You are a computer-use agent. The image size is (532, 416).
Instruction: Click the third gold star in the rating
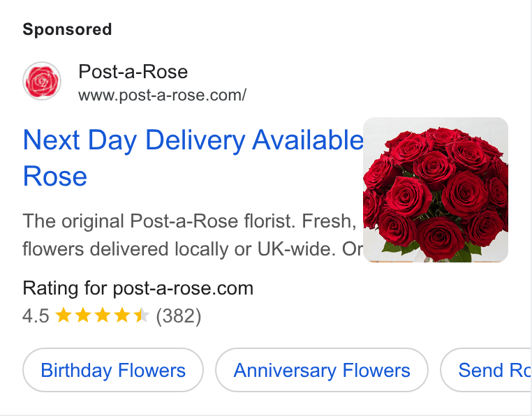[103, 315]
